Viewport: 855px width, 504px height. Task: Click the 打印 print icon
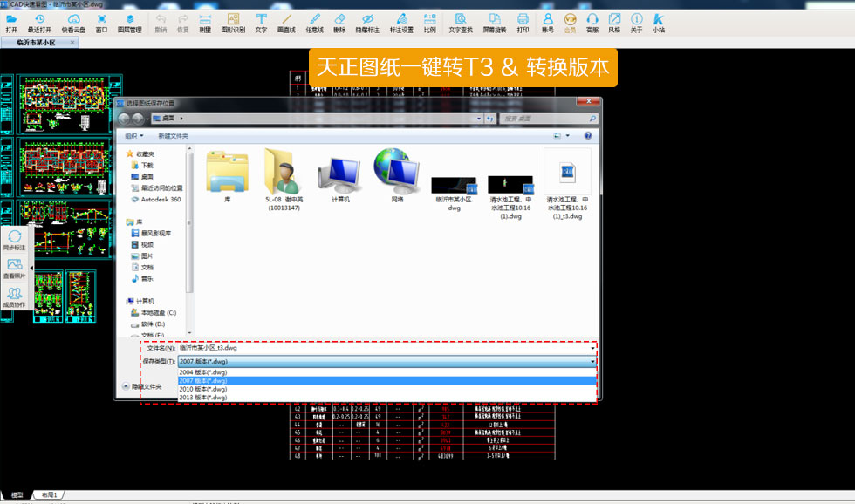click(523, 23)
